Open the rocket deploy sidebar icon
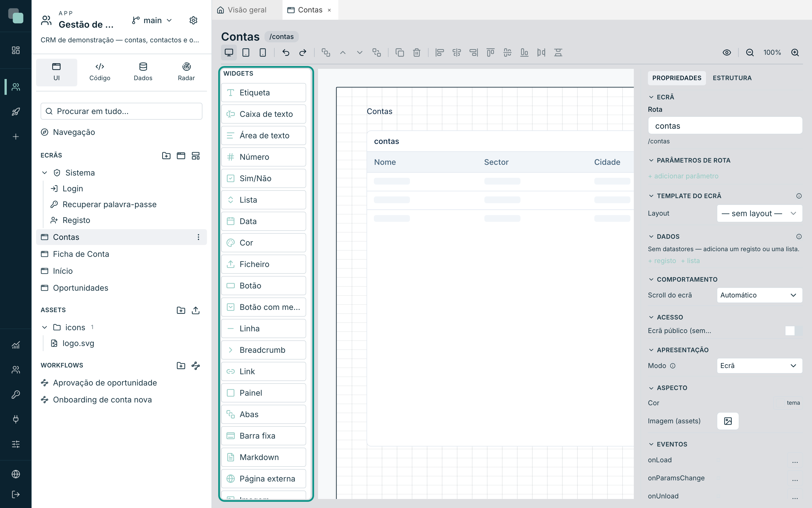Image resolution: width=812 pixels, height=508 pixels. tap(16, 111)
